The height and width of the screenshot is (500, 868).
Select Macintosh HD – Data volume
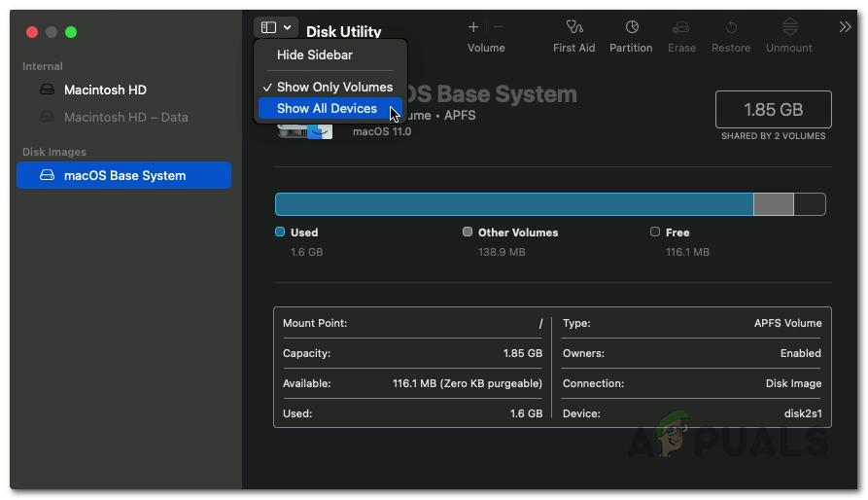pyautogui.click(x=125, y=117)
